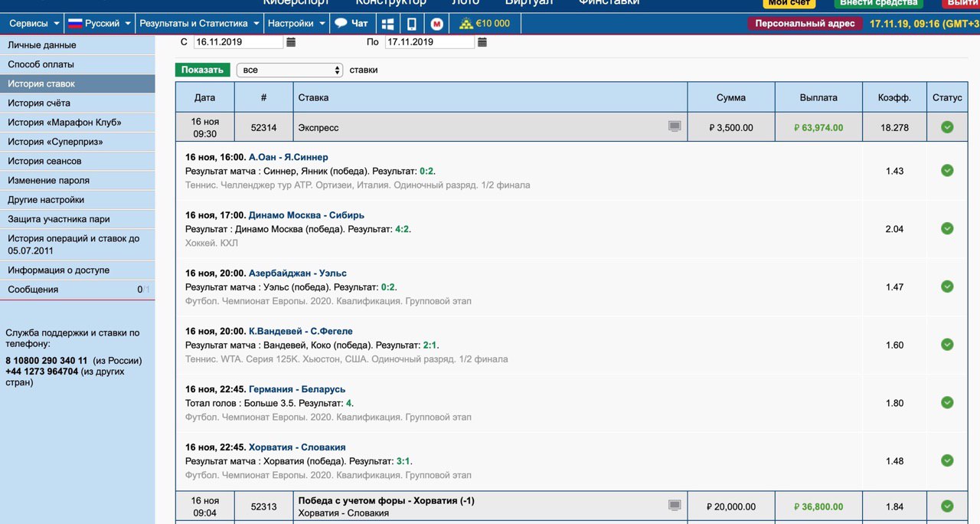Viewport: 980px width, 524px height.
Task: Expand the Сервисы dropdown menu
Action: tap(33, 24)
